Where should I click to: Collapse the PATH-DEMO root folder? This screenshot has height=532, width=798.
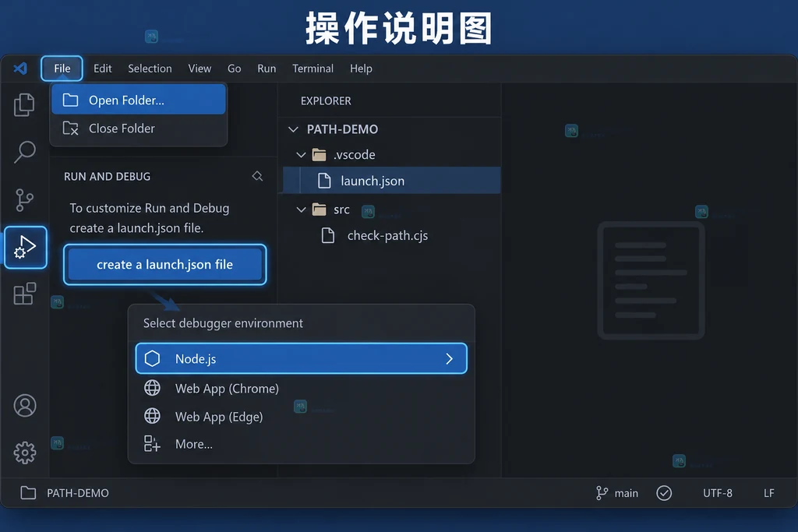tap(293, 129)
